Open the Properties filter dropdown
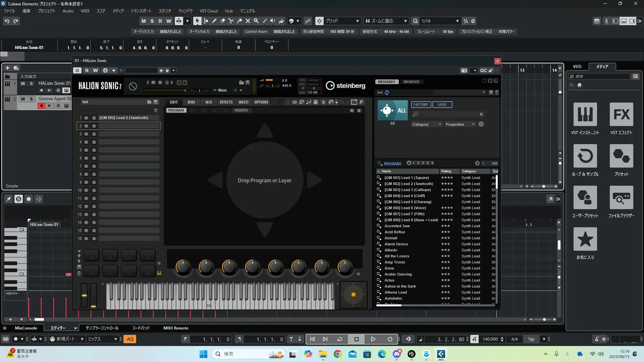 click(x=460, y=124)
